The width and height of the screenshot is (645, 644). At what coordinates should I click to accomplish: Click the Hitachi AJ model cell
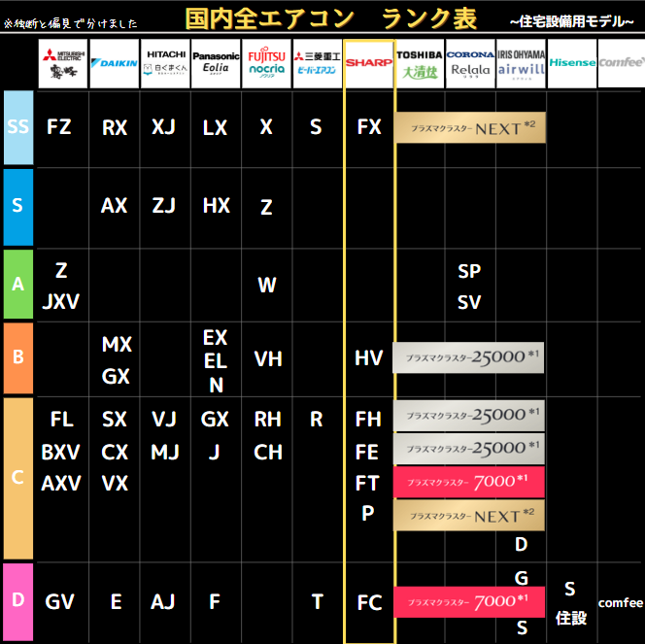point(163,602)
